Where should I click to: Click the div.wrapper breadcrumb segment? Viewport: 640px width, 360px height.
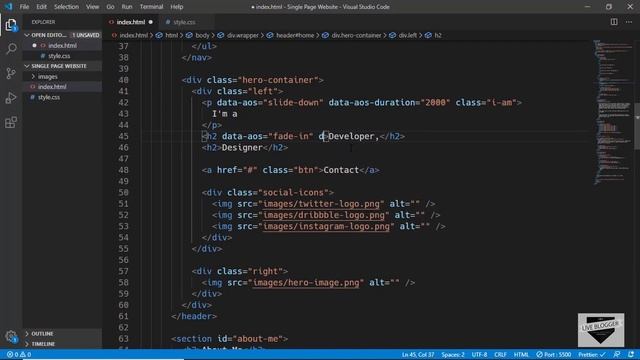pos(242,36)
